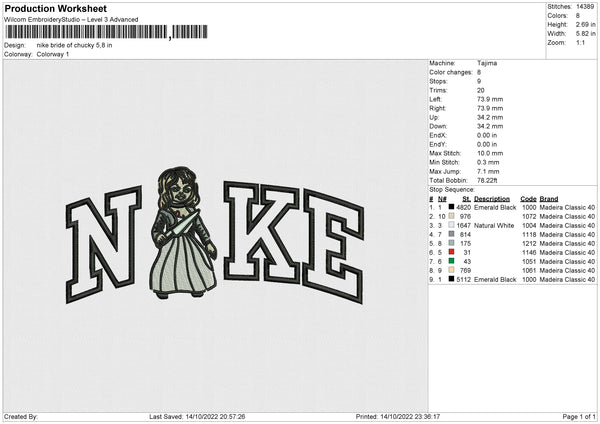Click the Wilcom EmbroideryStudio Level 3 Advanced text

tap(71, 20)
